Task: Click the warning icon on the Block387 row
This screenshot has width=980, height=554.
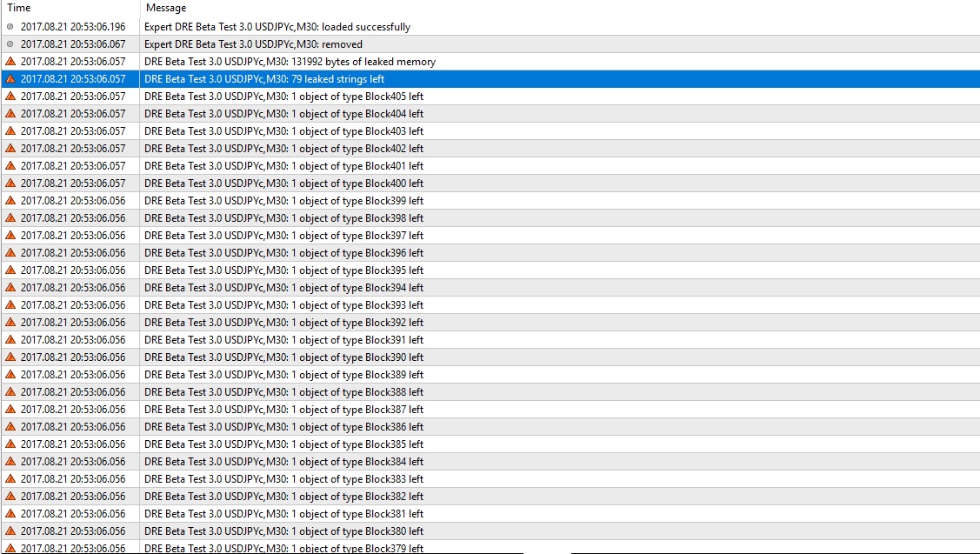Action: pyautogui.click(x=10, y=409)
